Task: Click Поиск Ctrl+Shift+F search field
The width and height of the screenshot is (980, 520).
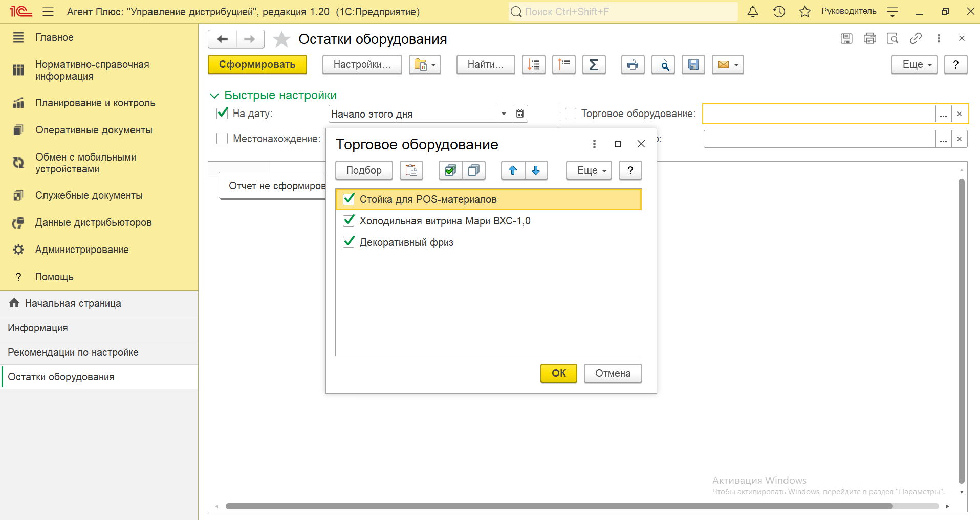Action: [x=623, y=11]
